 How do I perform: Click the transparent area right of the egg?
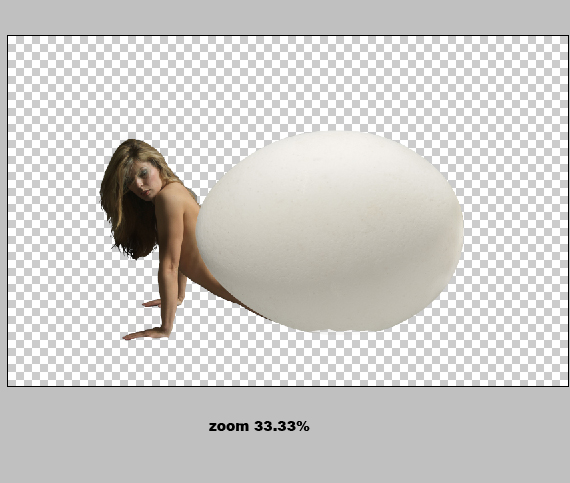pyautogui.click(x=516, y=225)
